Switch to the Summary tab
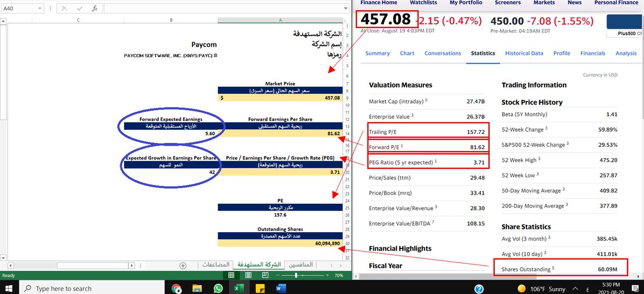This screenshot has width=644, height=294. pos(377,53)
